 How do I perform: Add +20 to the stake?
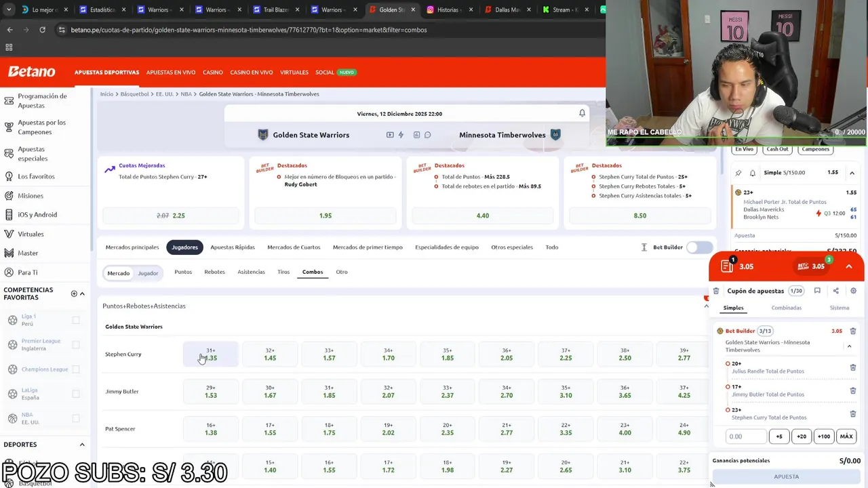point(802,436)
